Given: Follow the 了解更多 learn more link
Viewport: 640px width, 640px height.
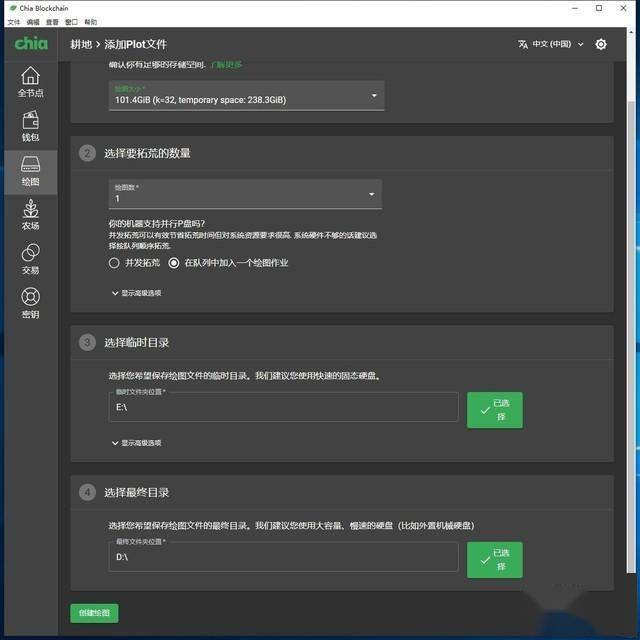Looking at the screenshot, I should click(x=226, y=64).
